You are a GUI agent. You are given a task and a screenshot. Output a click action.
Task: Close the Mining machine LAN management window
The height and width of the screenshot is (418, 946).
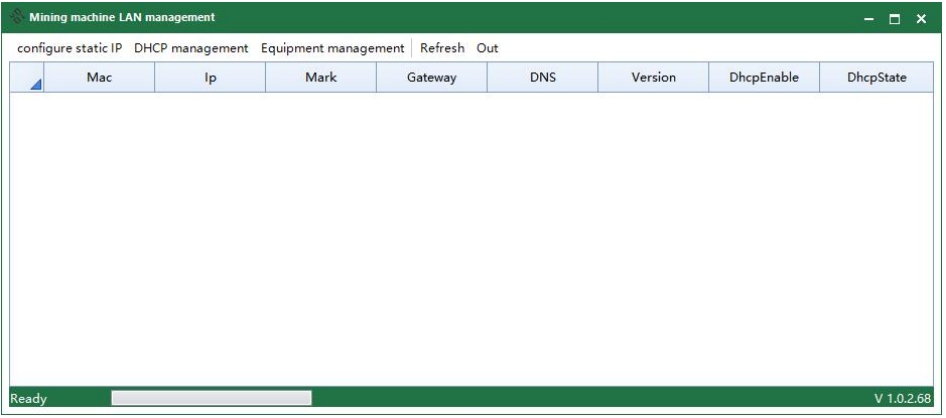[921, 18]
